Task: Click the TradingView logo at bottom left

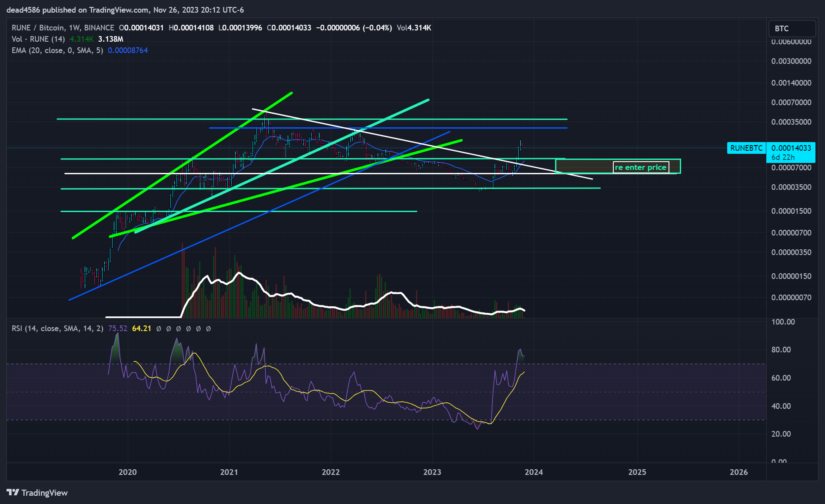Action: tap(37, 492)
